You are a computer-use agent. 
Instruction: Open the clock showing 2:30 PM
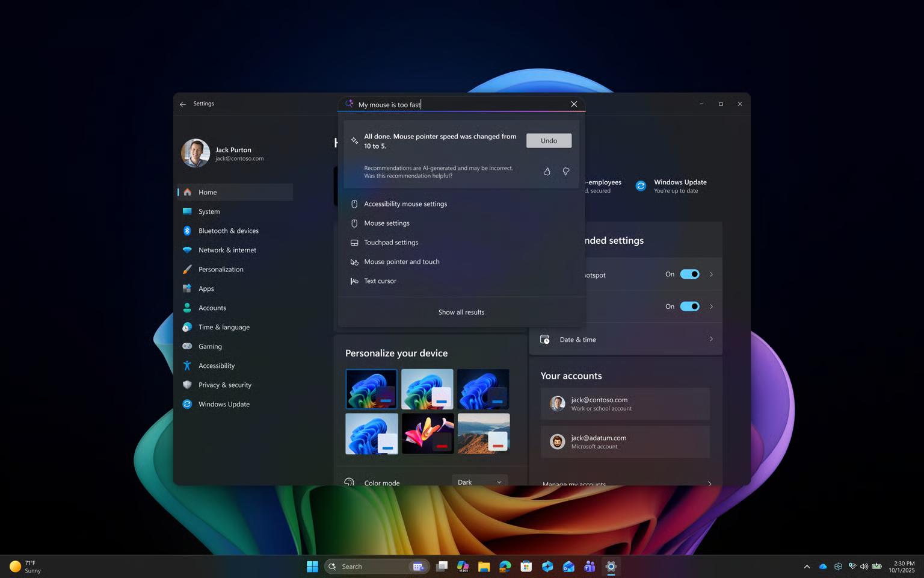(902, 567)
